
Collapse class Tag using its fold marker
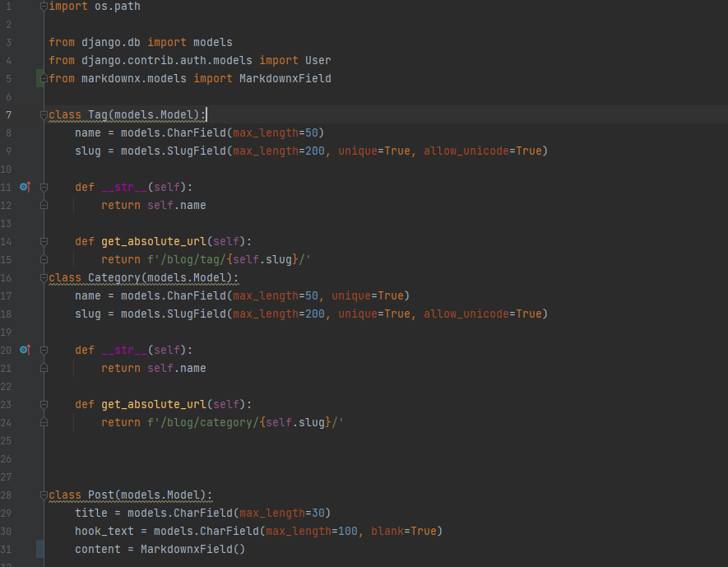(x=44, y=114)
